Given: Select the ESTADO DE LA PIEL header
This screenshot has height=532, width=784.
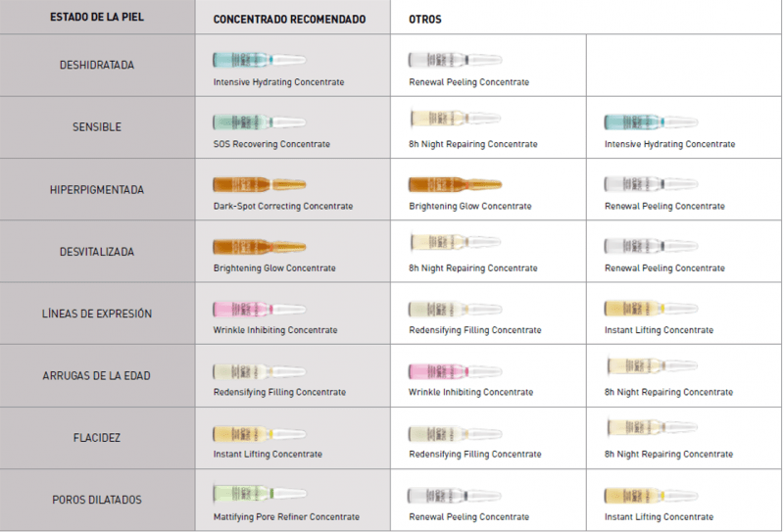Looking at the screenshot, I should click(97, 17).
